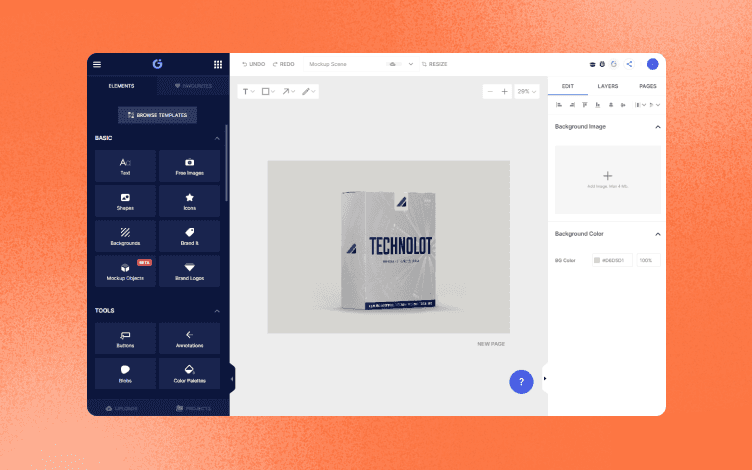Click the align left icon
This screenshot has width=752, height=470.
[559, 105]
